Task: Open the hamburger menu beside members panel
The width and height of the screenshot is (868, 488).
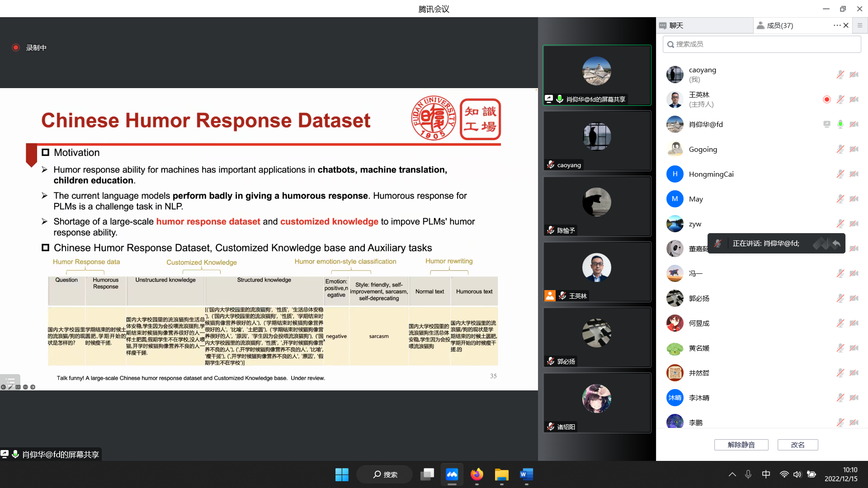Action: point(860,25)
